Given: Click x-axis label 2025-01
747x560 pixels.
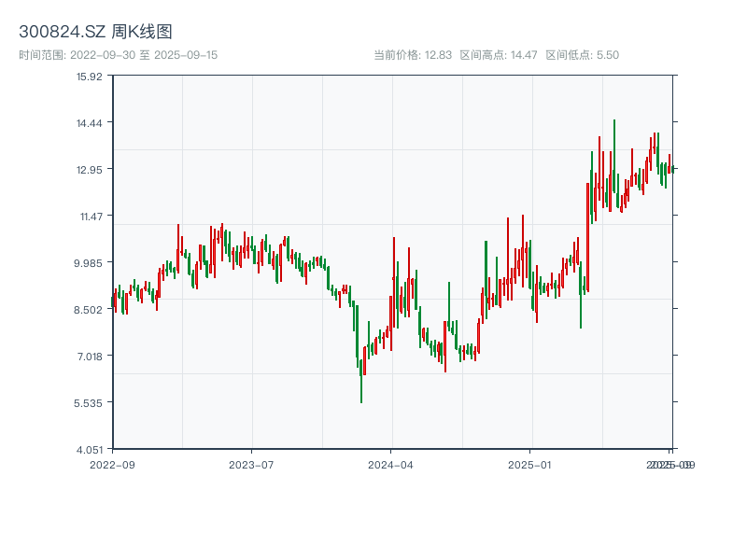Looking at the screenshot, I should (529, 465).
